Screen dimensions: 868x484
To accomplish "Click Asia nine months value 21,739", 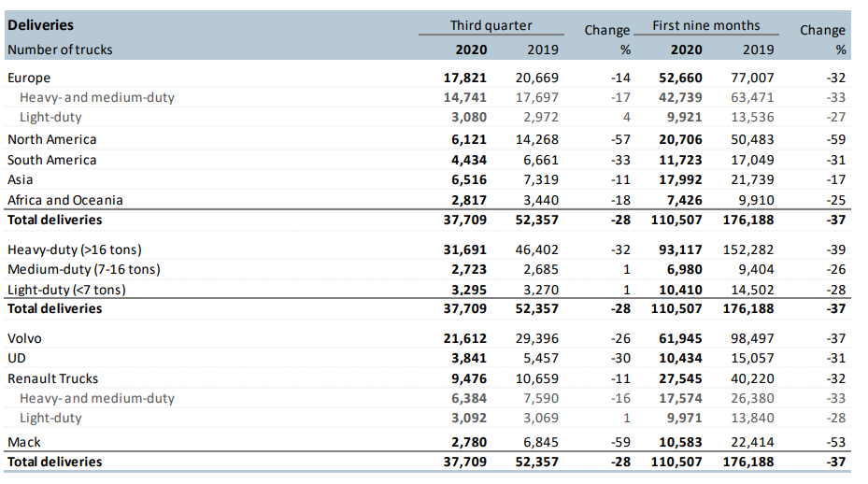I will point(752,180).
